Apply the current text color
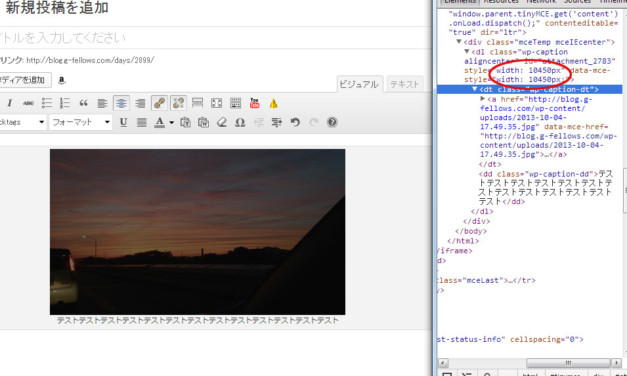Screen dimensions: 627x376 pyautogui.click(x=160, y=122)
